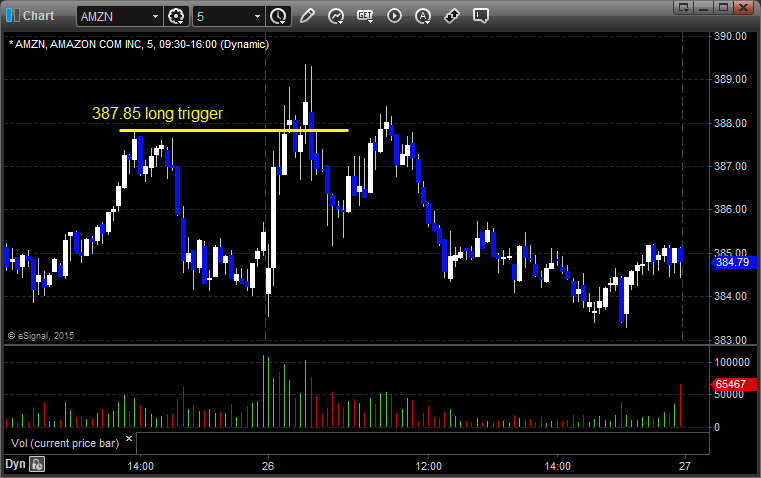Click the 100000 volume axis label
Viewport: 761px width, 478px height.
point(732,363)
